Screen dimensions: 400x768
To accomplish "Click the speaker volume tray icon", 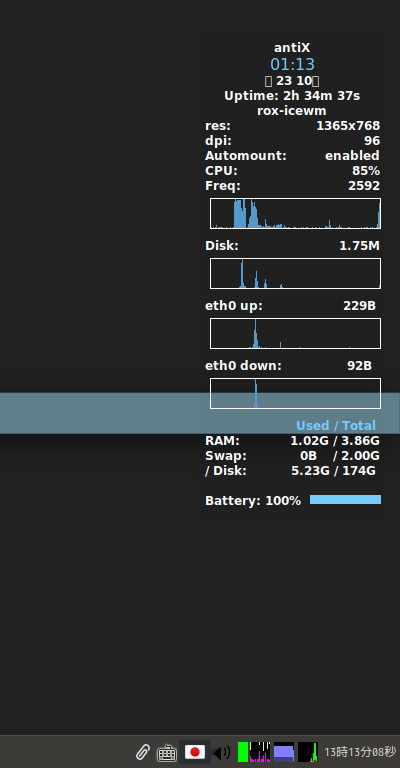I will (222, 752).
